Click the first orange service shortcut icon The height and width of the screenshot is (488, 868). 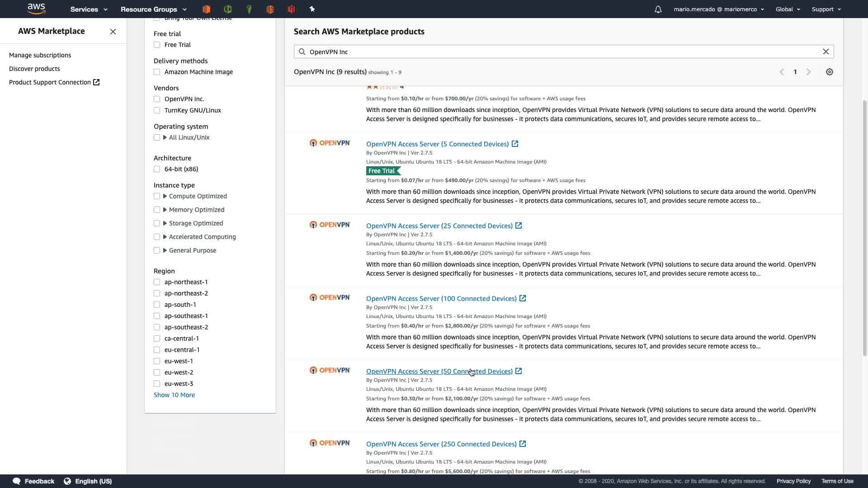206,9
